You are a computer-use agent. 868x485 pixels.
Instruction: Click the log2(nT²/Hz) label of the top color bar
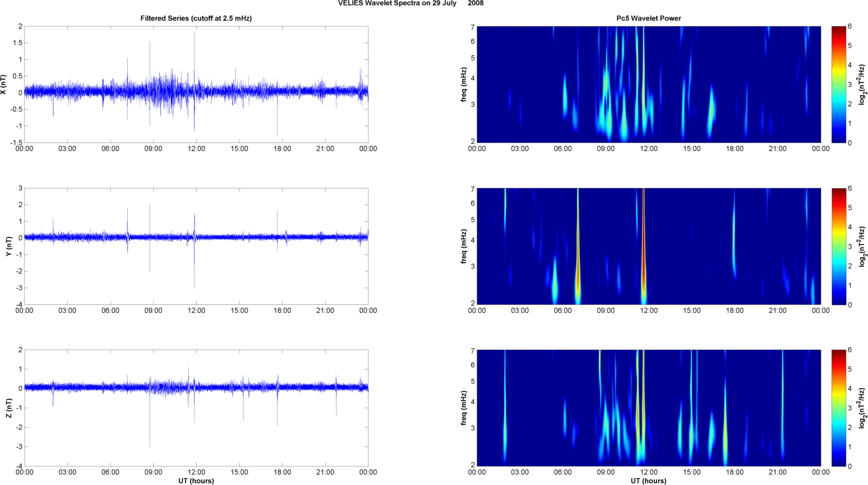pos(863,84)
